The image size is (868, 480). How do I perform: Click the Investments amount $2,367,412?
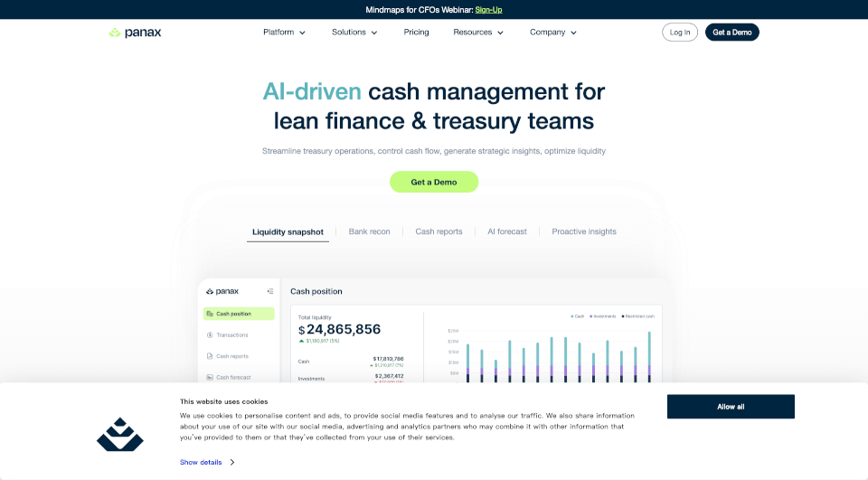pos(389,376)
